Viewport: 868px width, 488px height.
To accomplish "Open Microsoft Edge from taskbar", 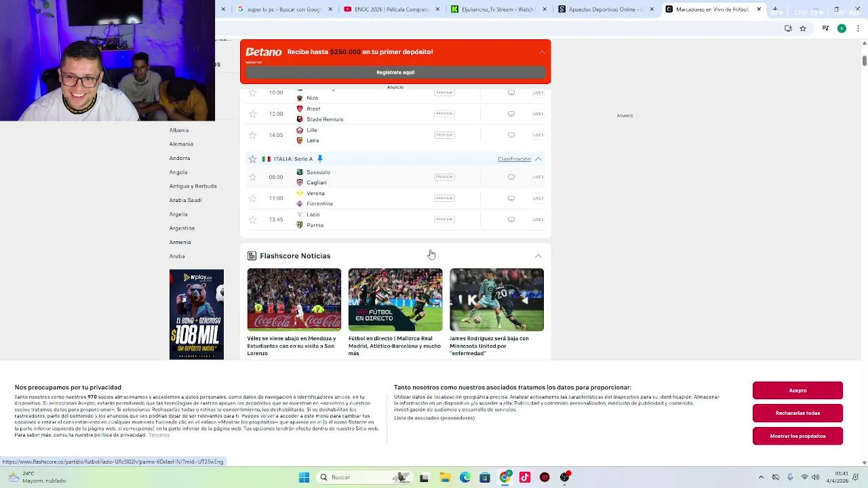I will pyautogui.click(x=465, y=477).
